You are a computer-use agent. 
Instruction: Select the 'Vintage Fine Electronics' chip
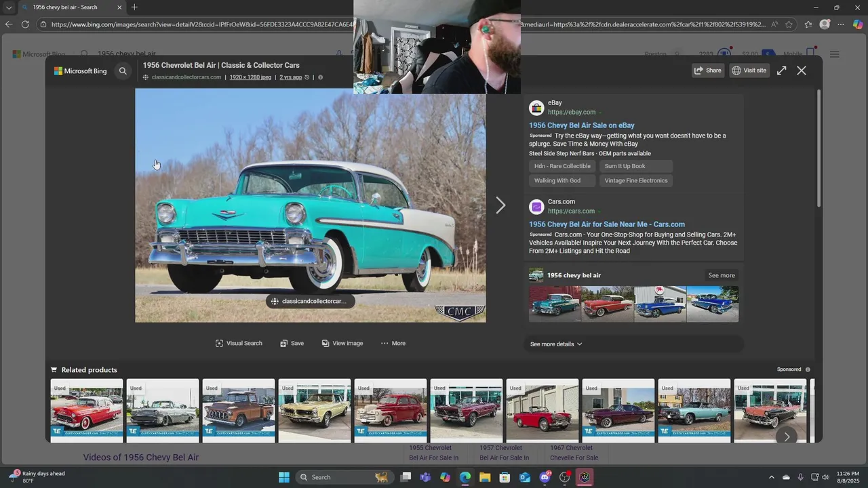636,180
